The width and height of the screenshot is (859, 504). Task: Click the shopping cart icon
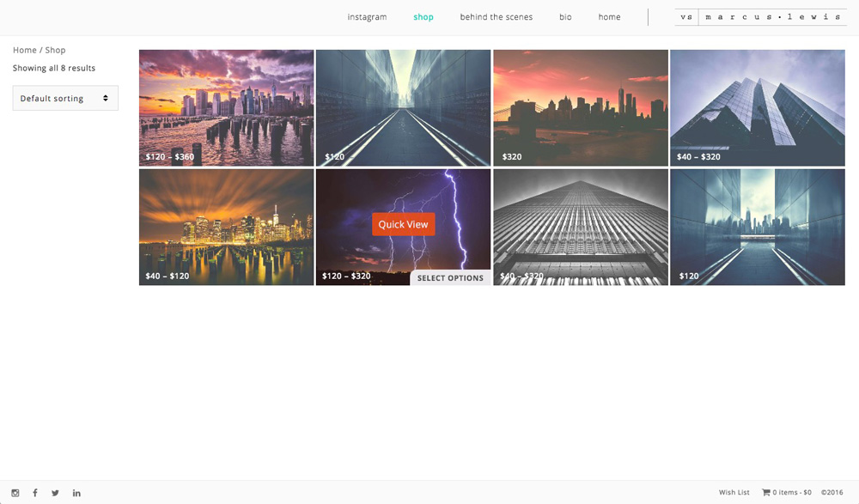pyautogui.click(x=766, y=493)
